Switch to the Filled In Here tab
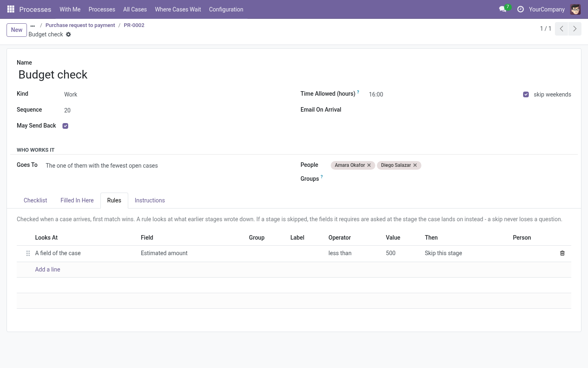This screenshot has width=588, height=368. (77, 200)
